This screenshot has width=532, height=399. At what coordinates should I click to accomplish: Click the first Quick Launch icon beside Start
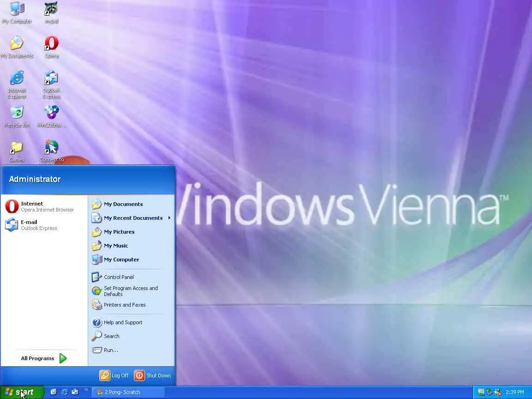(53, 392)
